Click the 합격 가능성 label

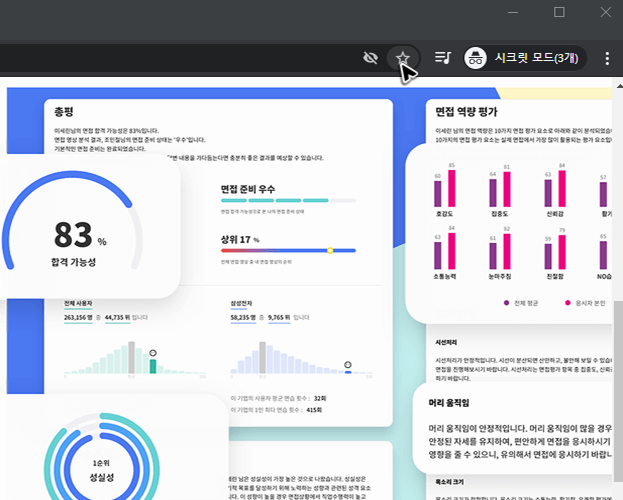pyautogui.click(x=73, y=262)
